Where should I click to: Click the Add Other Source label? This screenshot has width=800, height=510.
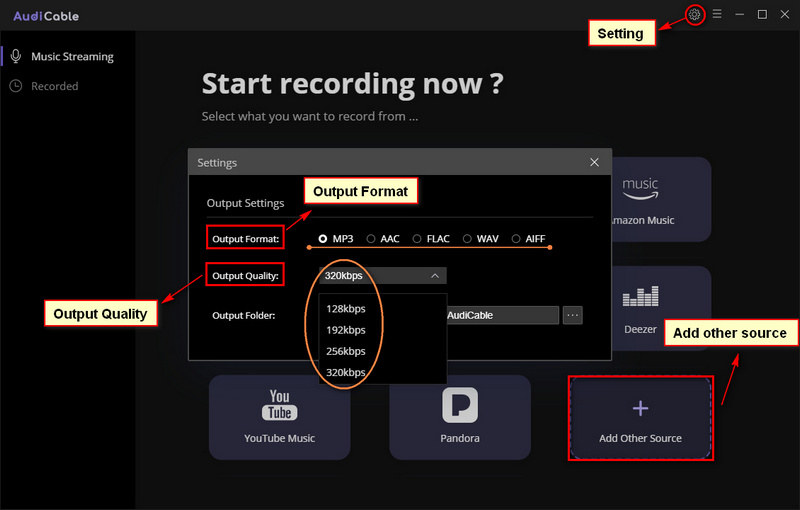point(640,438)
